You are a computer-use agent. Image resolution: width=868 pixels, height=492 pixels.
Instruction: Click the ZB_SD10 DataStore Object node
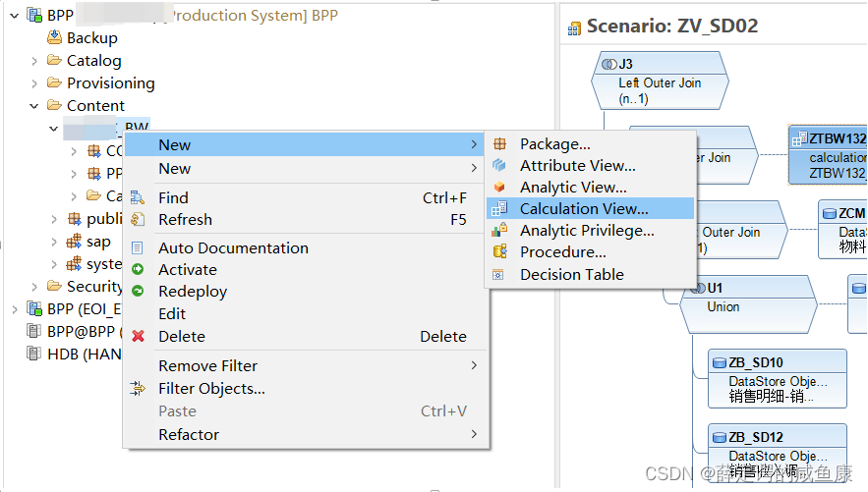tap(777, 378)
